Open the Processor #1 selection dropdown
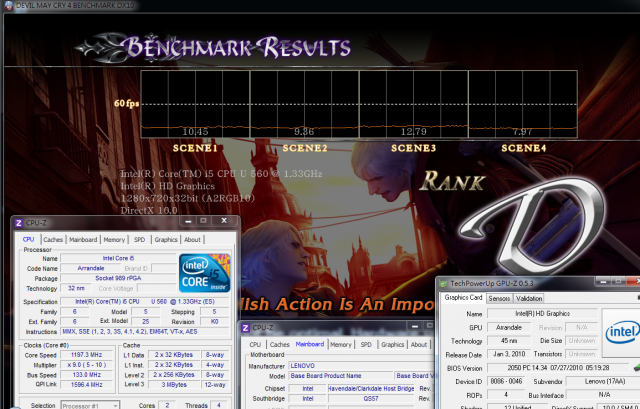 90,405
